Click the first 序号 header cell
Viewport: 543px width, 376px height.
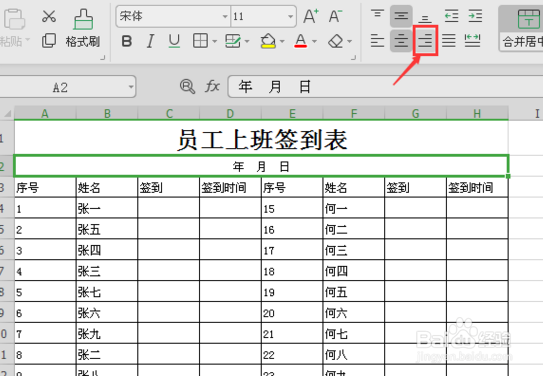point(45,188)
